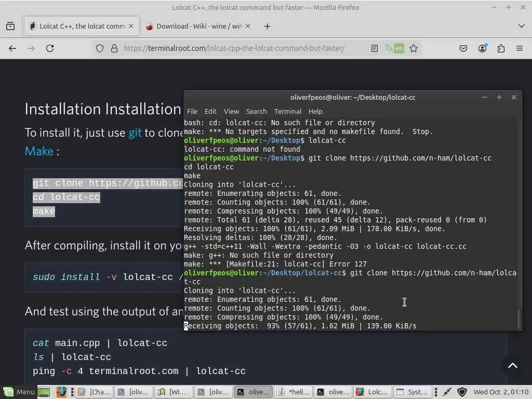Switch to [Wi... taskbar window
This screenshot has width=532, height=399.
(174, 392)
